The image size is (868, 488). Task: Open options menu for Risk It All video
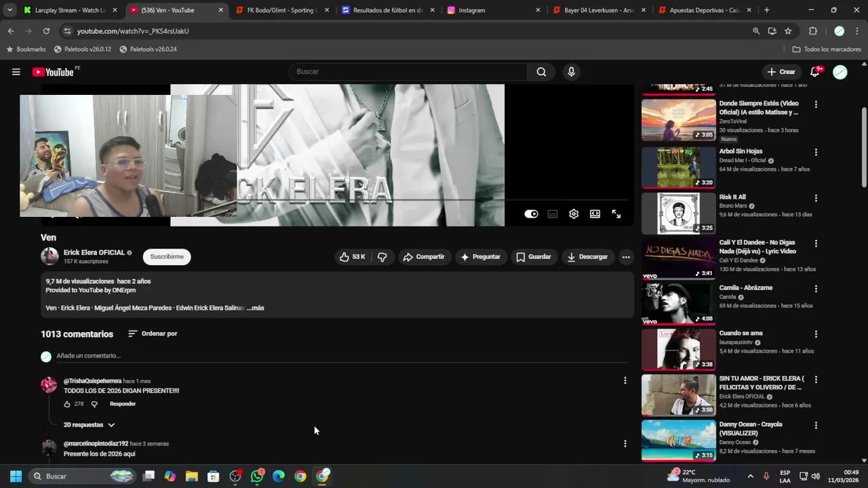click(816, 198)
